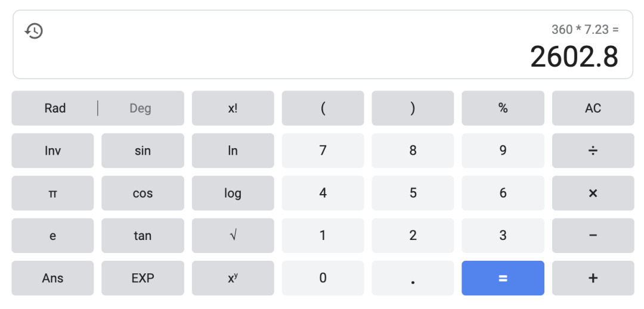Click the EXP key
Viewport: 644px width, 309px height.
(143, 278)
